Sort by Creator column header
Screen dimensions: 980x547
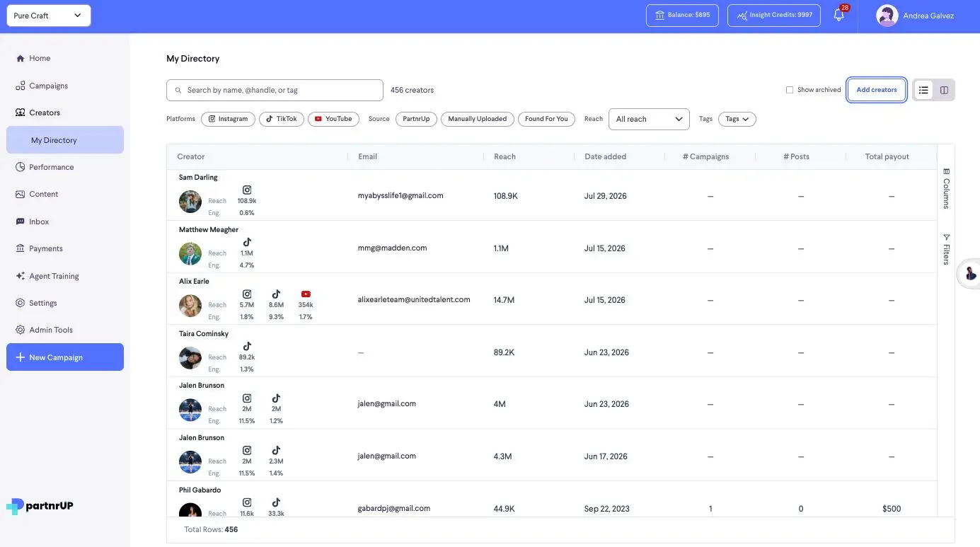coord(191,156)
